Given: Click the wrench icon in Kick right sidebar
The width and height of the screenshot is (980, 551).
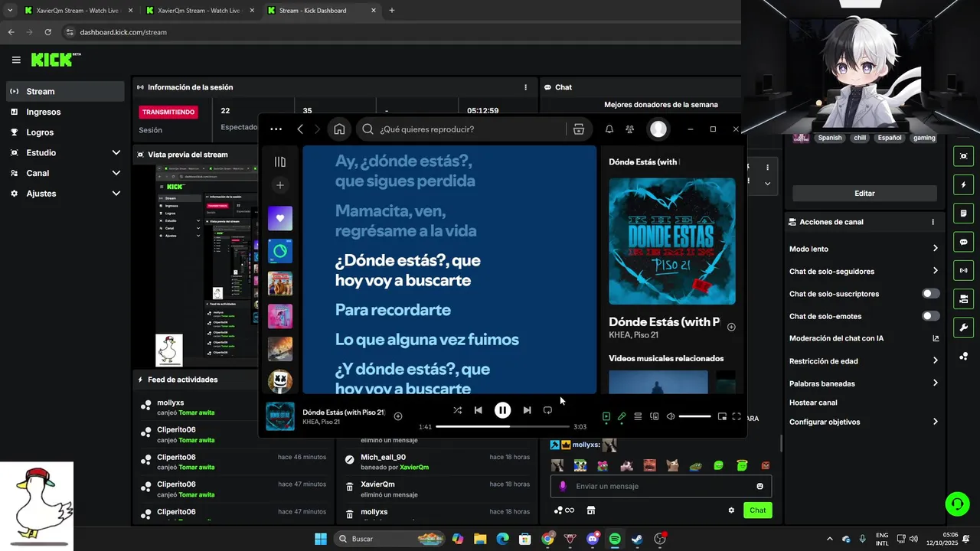Looking at the screenshot, I should pos(963,328).
